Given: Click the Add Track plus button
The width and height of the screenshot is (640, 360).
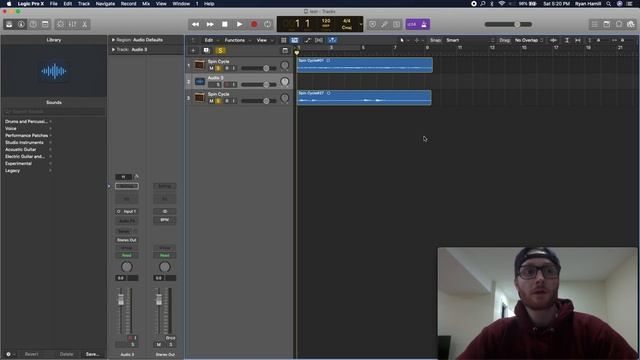Looking at the screenshot, I should [x=193, y=51].
